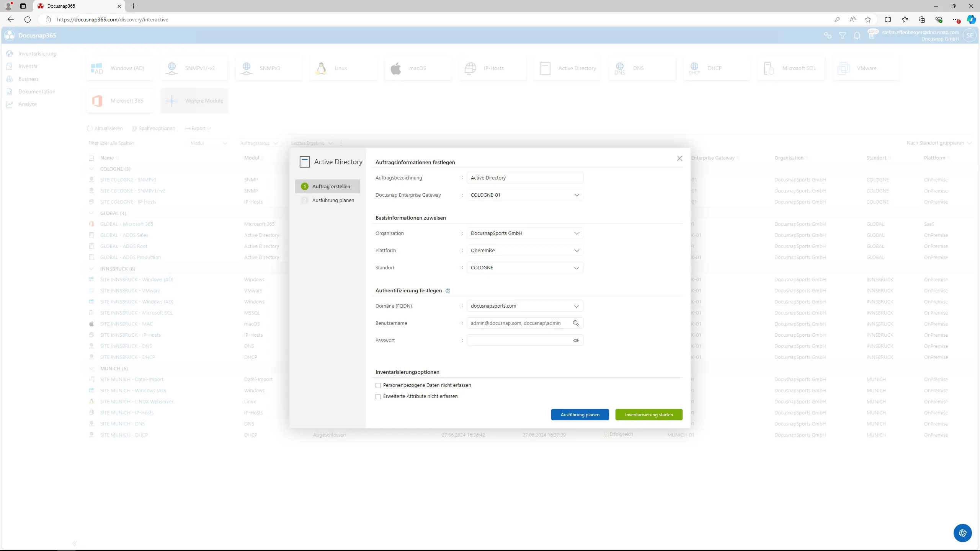Click the VMware module icon
The width and height of the screenshot is (980, 551).
coord(844,68)
